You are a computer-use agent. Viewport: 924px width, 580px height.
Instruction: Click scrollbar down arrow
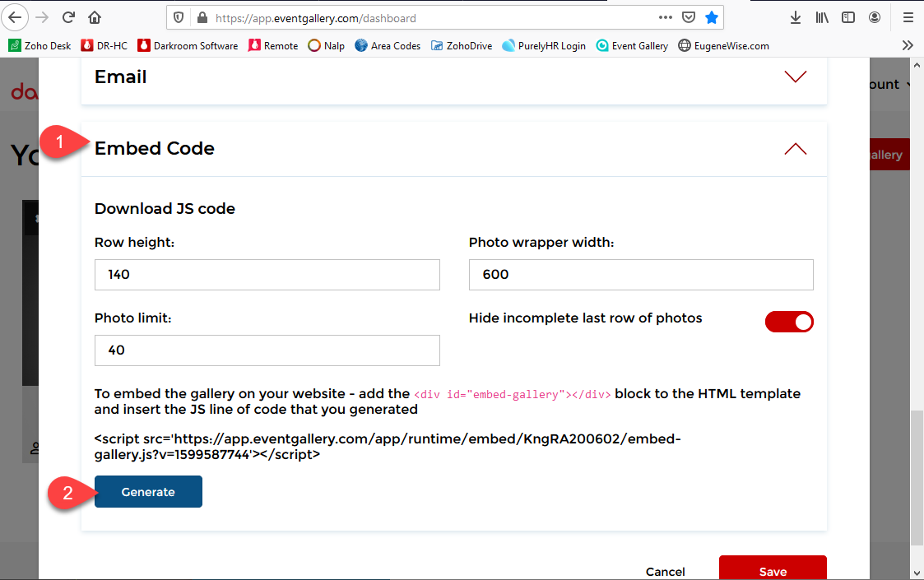(x=917, y=573)
